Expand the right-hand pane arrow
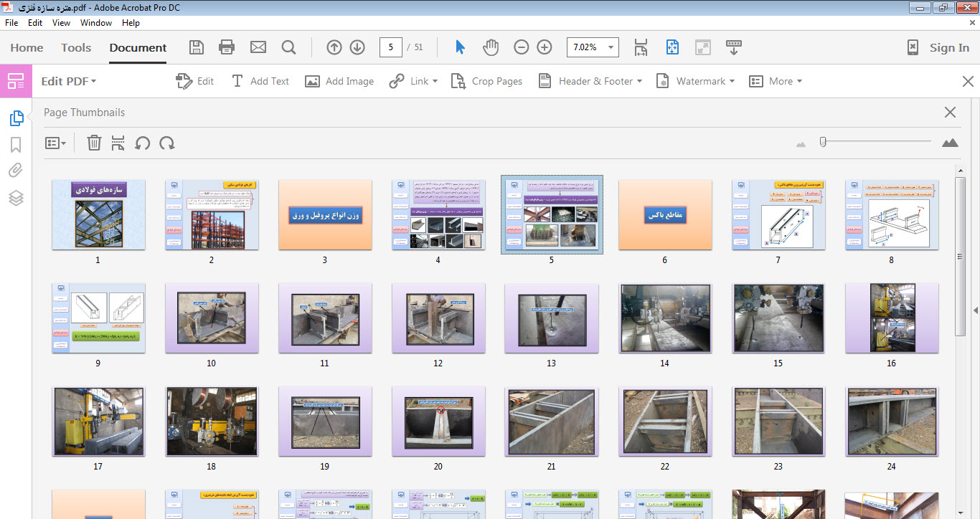 click(x=976, y=310)
